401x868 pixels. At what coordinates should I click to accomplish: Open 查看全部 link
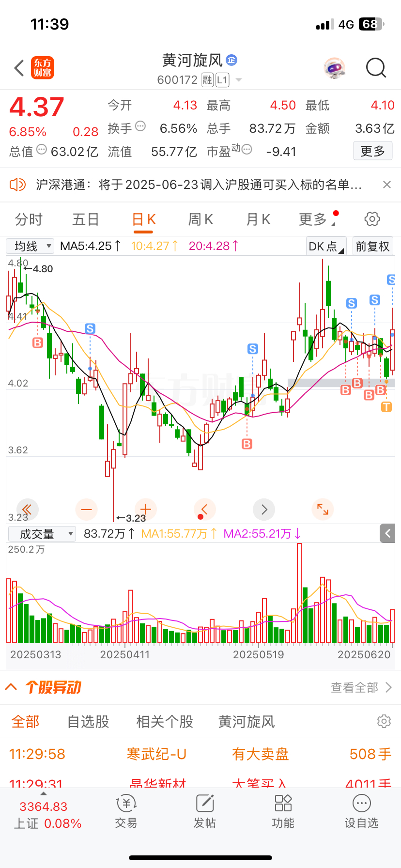pyautogui.click(x=361, y=687)
